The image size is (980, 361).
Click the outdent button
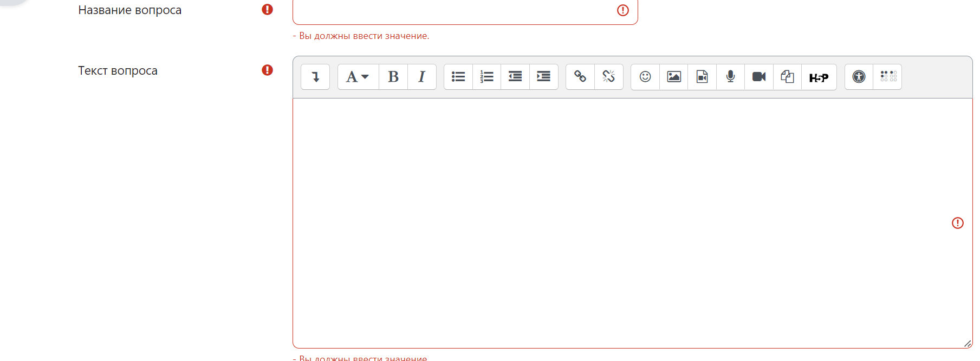pos(515,77)
